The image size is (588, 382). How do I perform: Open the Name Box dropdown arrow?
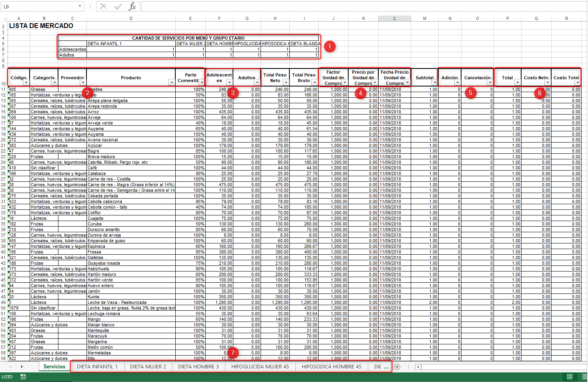tap(80, 6)
